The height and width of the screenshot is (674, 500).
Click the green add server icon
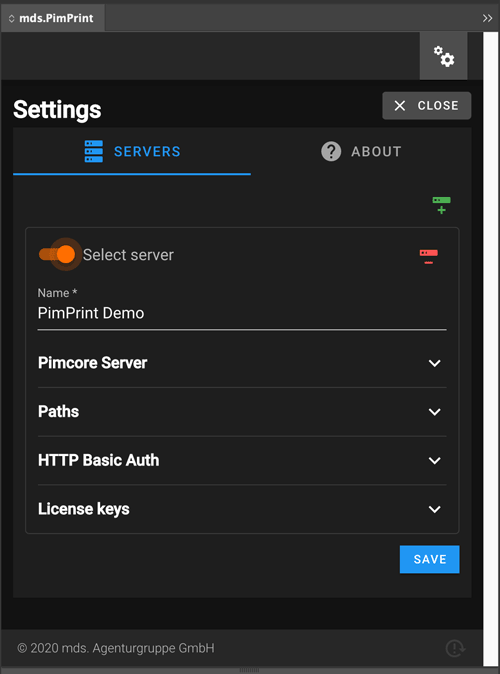[441, 205]
